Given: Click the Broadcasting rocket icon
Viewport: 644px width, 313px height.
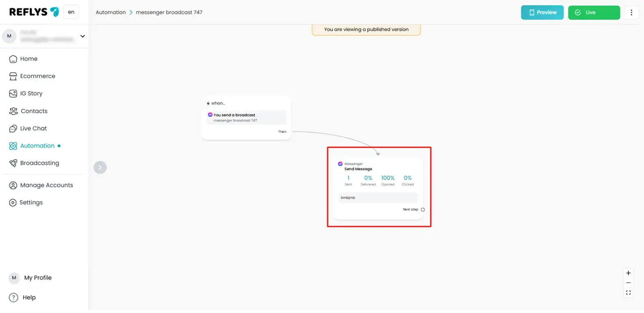Looking at the screenshot, I should pyautogui.click(x=13, y=163).
